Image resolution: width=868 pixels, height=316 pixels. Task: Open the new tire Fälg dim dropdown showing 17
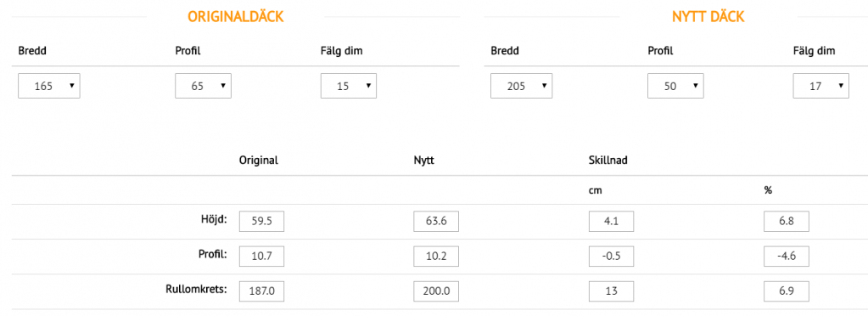[821, 86]
